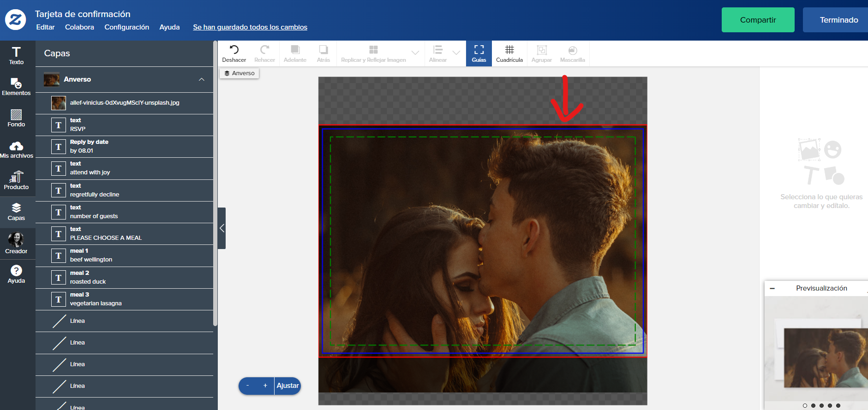Click the zoom in plus button
Screen dimensions: 868x410
click(265, 386)
